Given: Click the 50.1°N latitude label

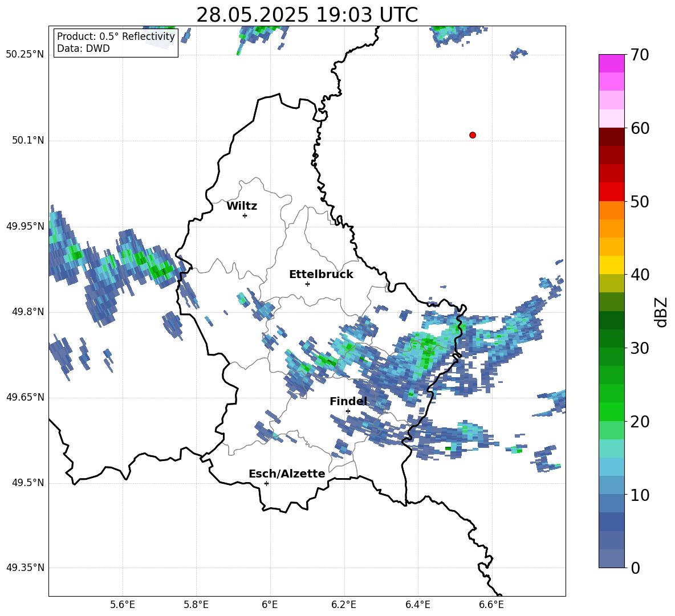Looking at the screenshot, I should click(28, 140).
